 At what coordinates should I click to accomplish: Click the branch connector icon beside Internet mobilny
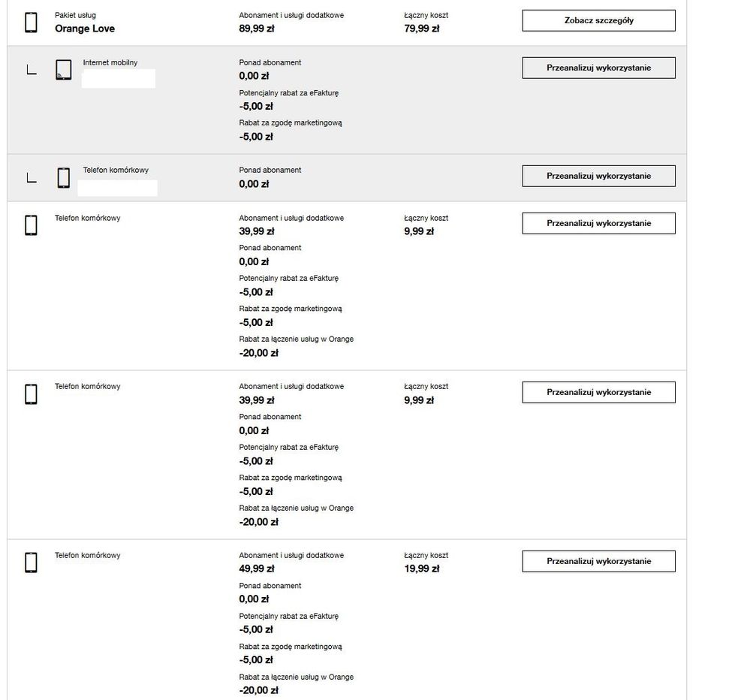31,72
